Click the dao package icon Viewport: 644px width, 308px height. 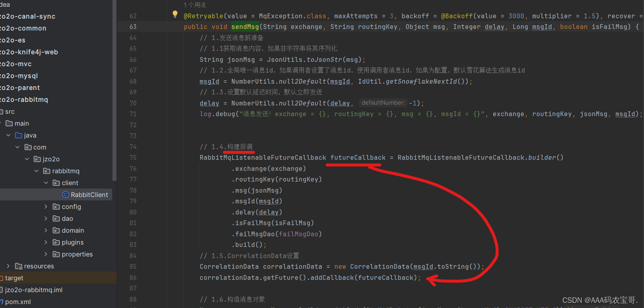click(56, 218)
